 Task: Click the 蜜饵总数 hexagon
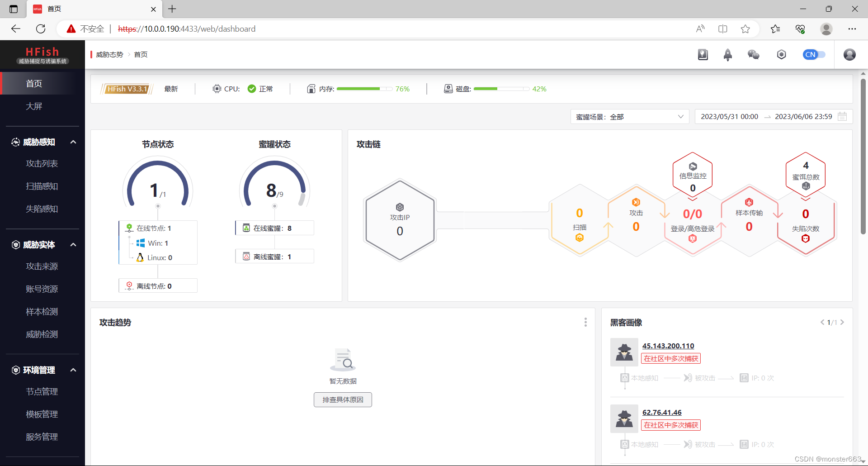tap(806, 176)
